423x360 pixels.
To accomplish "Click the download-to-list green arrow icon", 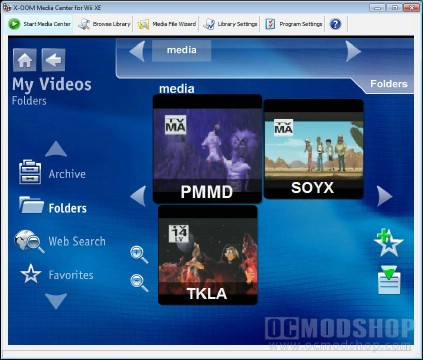I will [389, 280].
